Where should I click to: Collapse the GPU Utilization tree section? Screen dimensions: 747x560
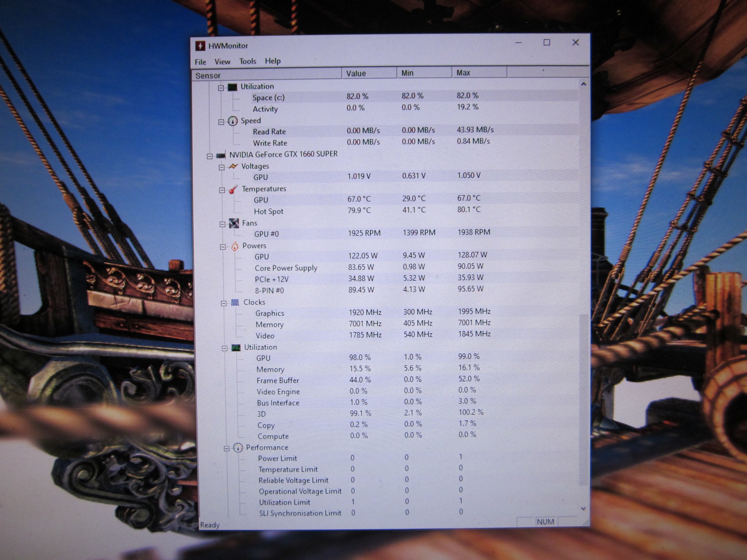(x=224, y=348)
